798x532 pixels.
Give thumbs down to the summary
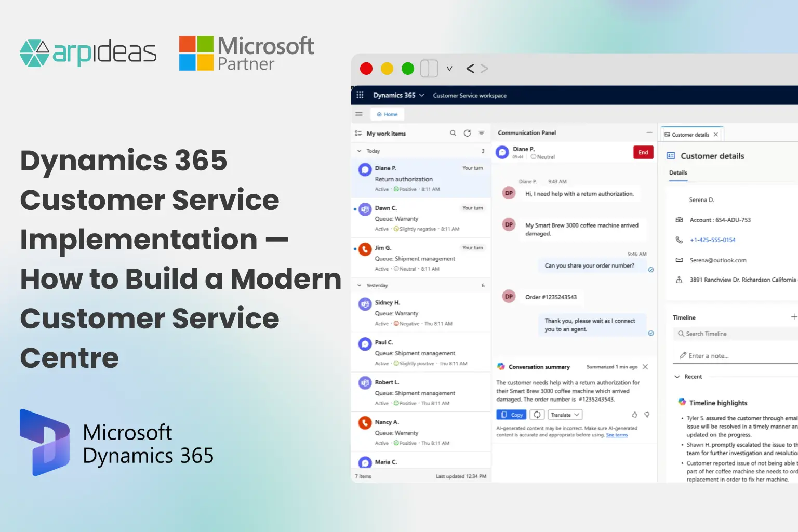point(647,415)
